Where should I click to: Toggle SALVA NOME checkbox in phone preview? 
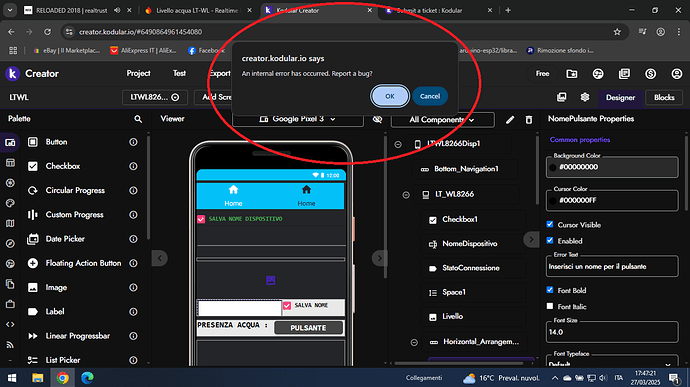[x=287, y=306]
